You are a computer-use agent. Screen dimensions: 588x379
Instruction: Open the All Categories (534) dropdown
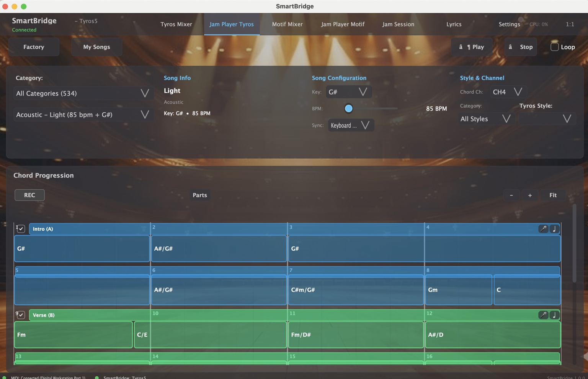tap(83, 94)
